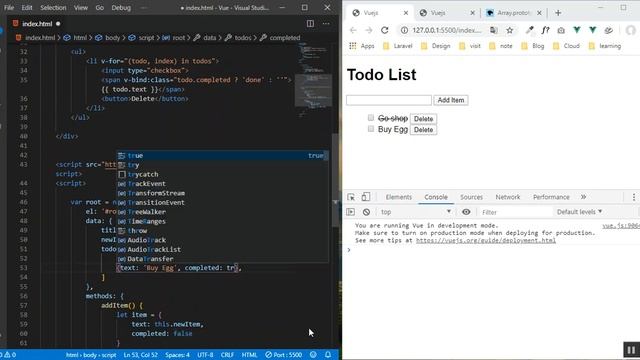Click the first Vue devtools extension icon

click(x=577, y=30)
